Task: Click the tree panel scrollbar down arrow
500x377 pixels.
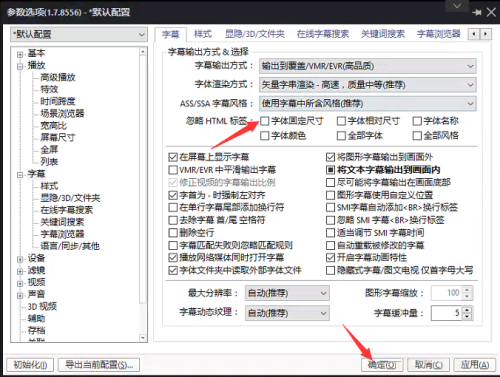Action: pyautogui.click(x=143, y=338)
